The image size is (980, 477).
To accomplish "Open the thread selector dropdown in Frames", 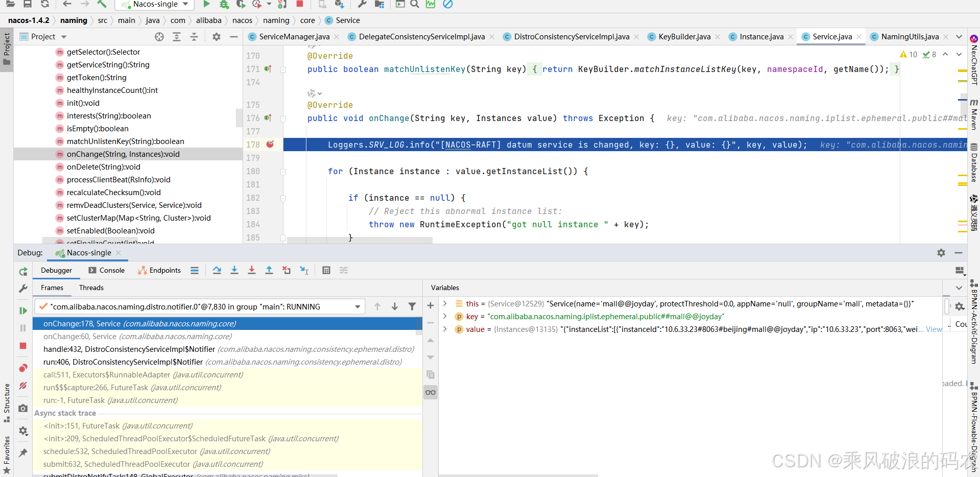I will 357,307.
